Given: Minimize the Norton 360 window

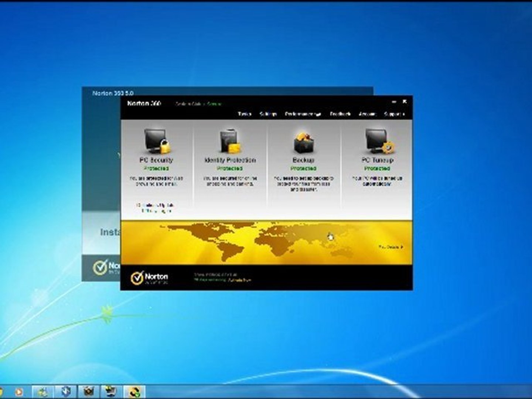Looking at the screenshot, I should tap(395, 102).
